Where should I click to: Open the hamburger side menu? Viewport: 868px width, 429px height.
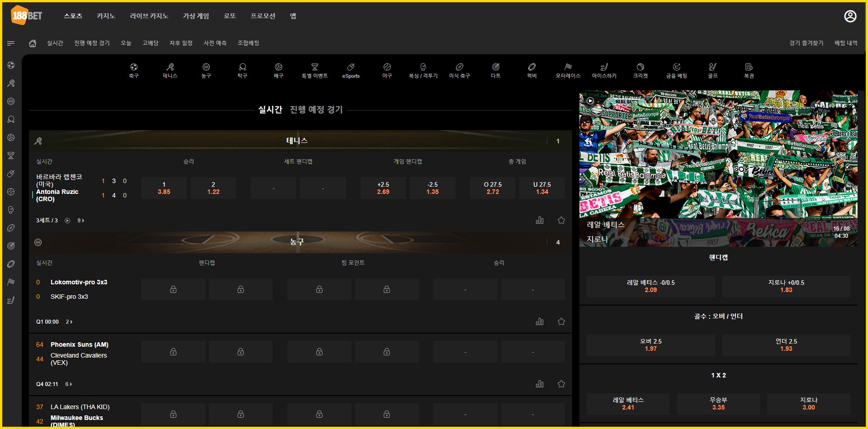point(11,43)
